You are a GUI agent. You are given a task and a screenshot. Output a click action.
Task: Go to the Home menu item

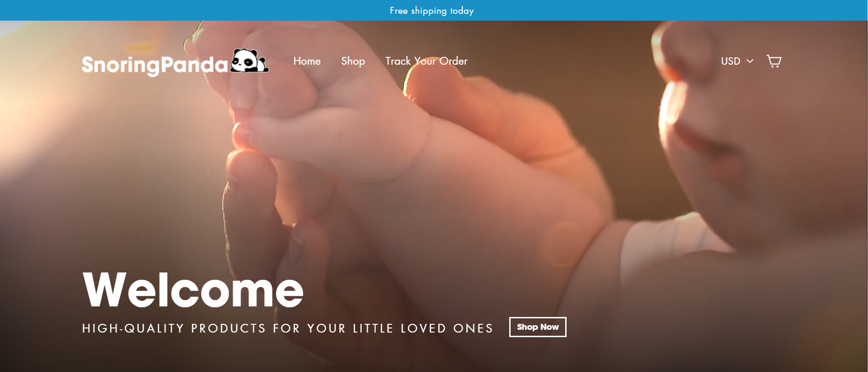(x=307, y=61)
